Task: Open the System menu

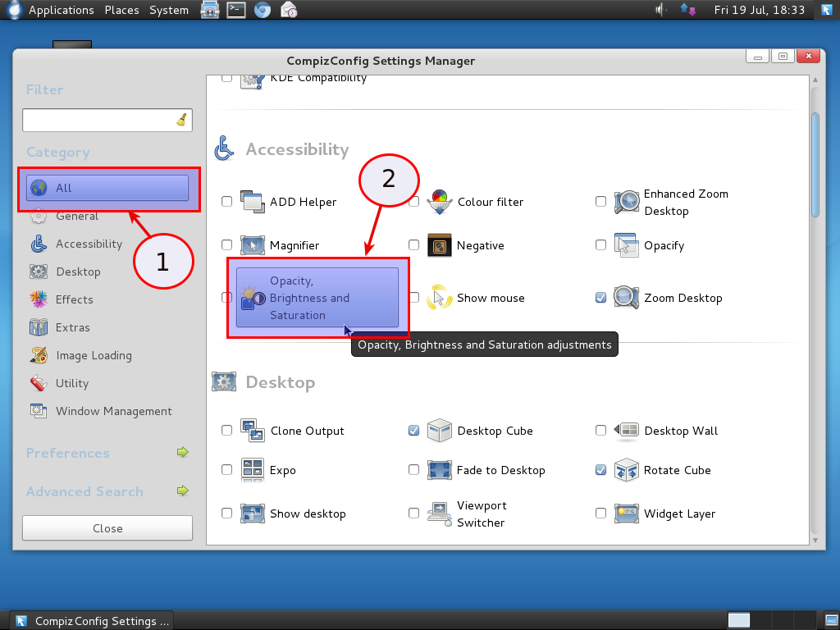Action: [x=169, y=10]
